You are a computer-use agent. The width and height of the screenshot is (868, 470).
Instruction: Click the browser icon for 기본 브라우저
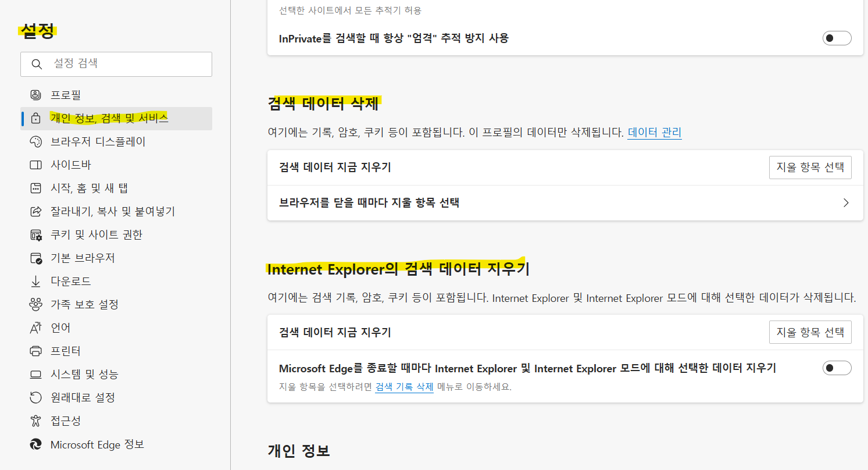click(35, 258)
